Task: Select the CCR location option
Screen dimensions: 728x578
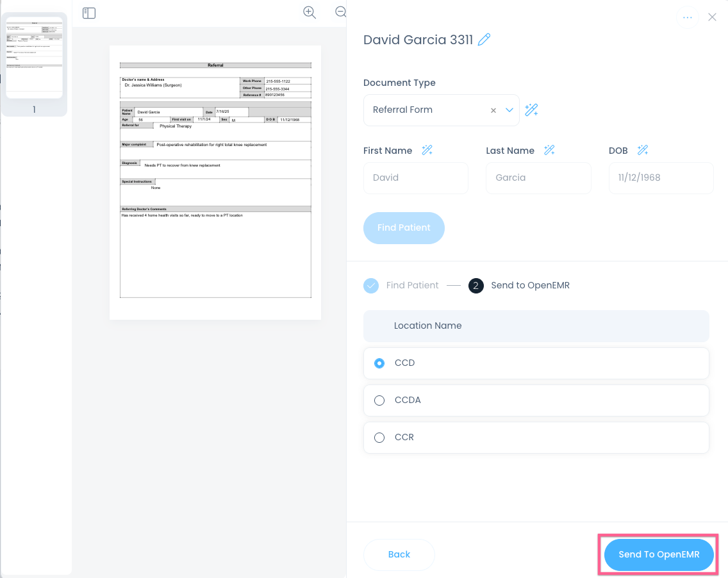Action: 379,437
